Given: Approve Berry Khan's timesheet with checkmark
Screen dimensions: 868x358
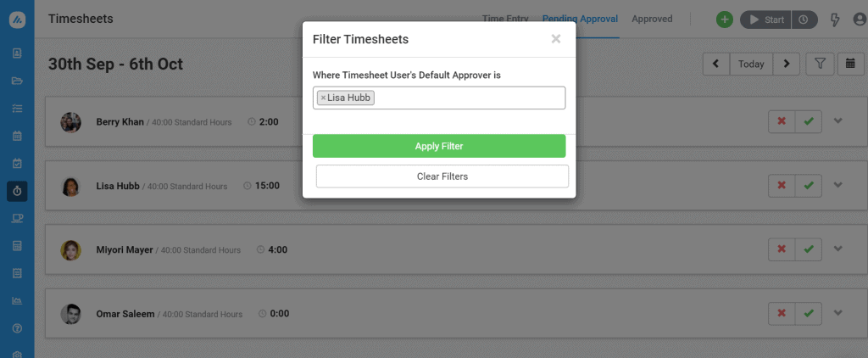Looking at the screenshot, I should [809, 121].
